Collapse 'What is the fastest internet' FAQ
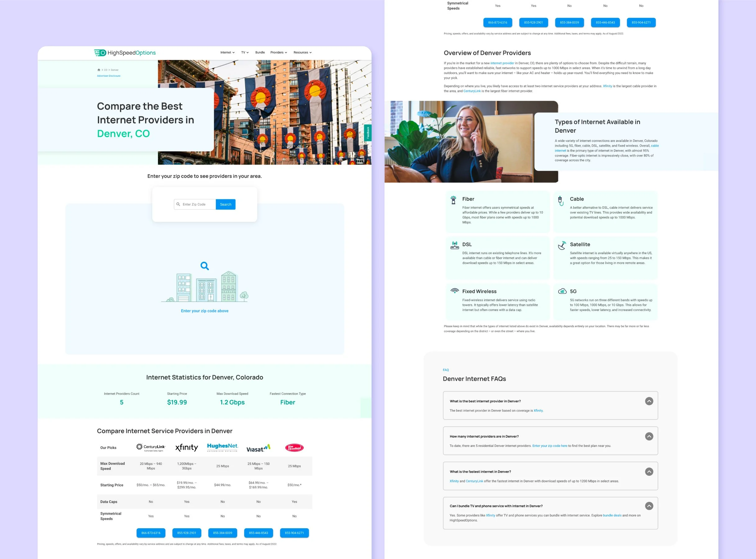The height and width of the screenshot is (559, 756). (649, 472)
